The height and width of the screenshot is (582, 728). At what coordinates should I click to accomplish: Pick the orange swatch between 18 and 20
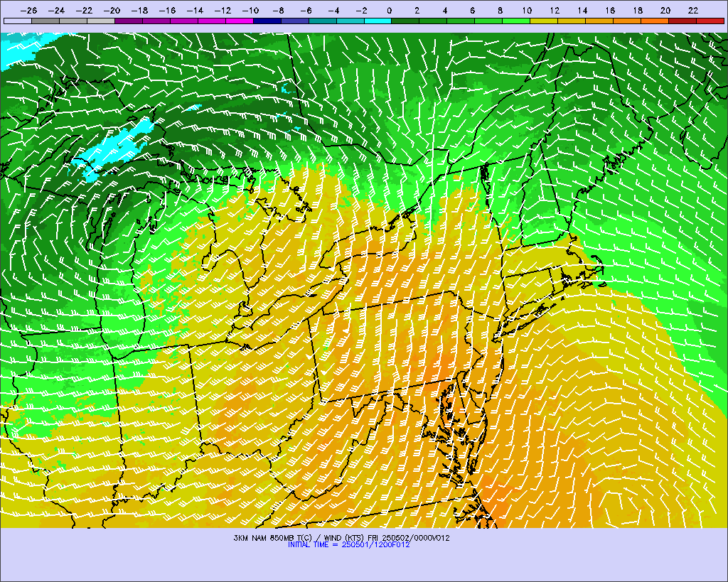point(655,21)
